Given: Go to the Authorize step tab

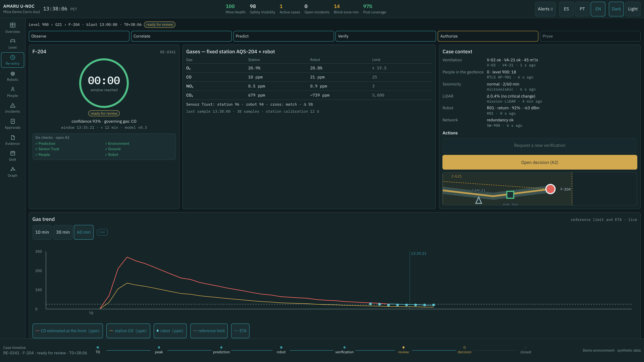Looking at the screenshot, I should tap(488, 36).
